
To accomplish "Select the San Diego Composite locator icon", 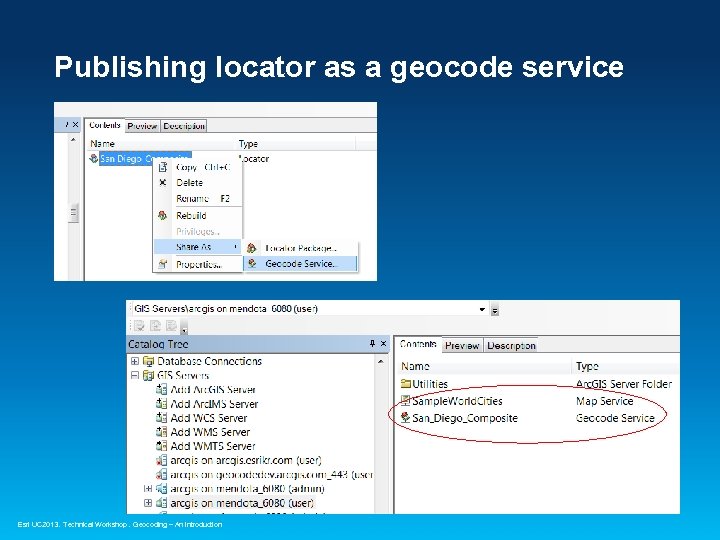I will pos(94,158).
